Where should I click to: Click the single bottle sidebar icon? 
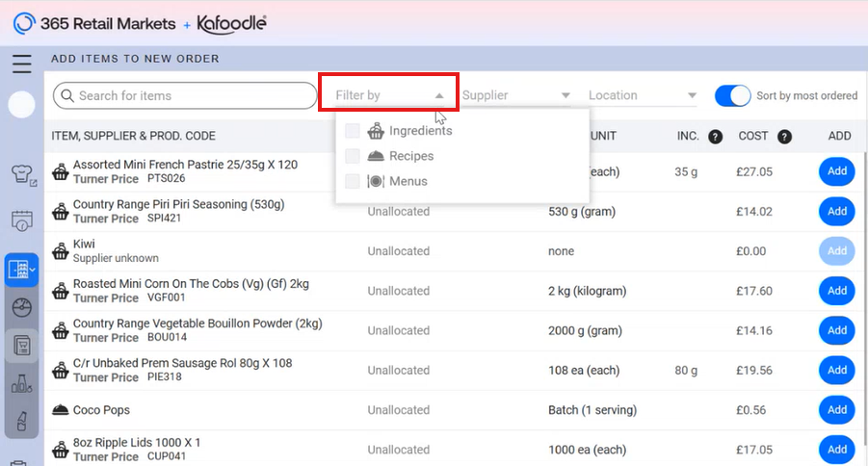click(21, 421)
